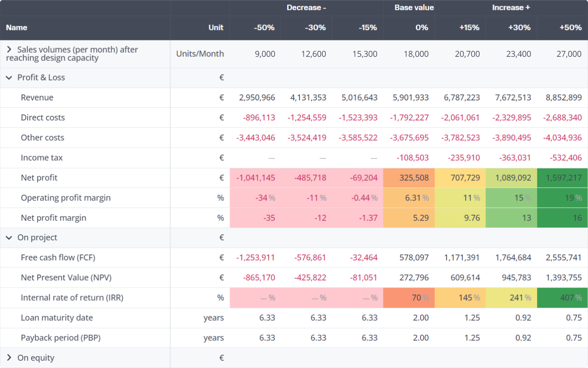Click the Internal rate of return (IRR) label

(72, 298)
